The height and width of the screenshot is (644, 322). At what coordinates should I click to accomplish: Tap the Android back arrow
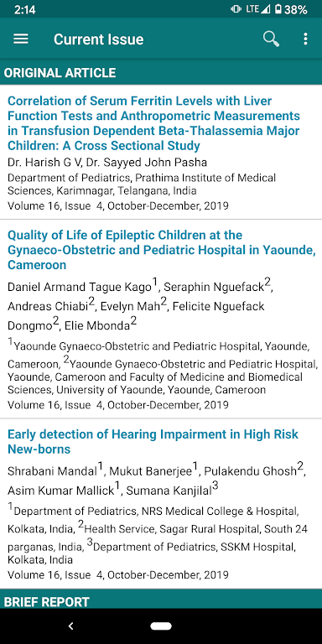pyautogui.click(x=70, y=626)
